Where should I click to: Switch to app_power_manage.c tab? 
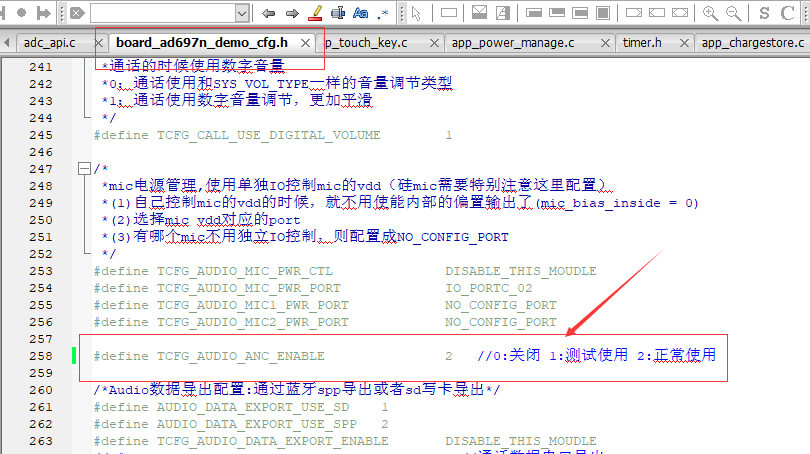pyautogui.click(x=513, y=43)
